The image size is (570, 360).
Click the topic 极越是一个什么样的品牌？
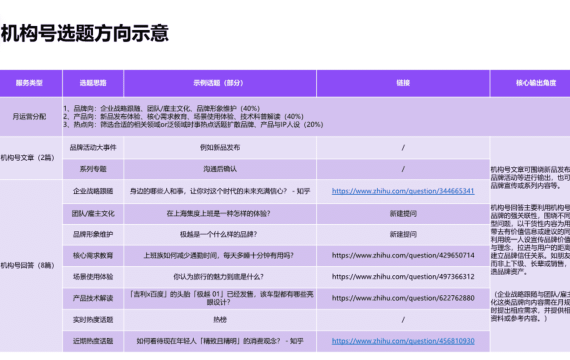[218, 234]
